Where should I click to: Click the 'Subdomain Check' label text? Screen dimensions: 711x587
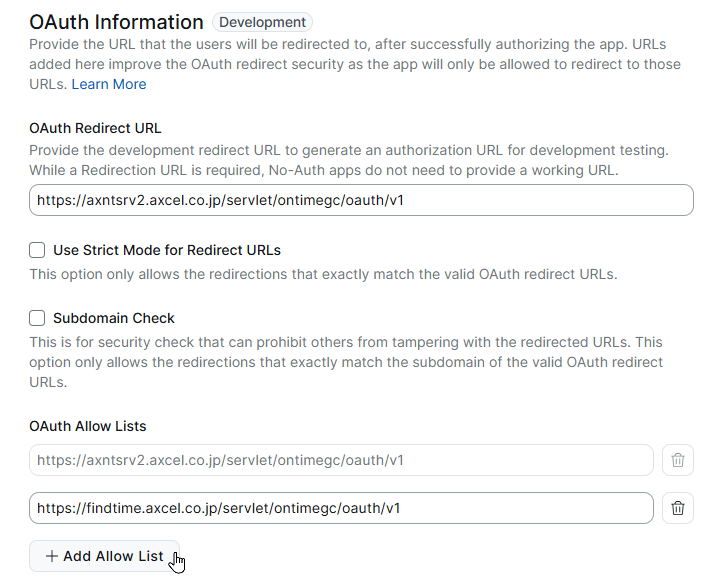[114, 318]
